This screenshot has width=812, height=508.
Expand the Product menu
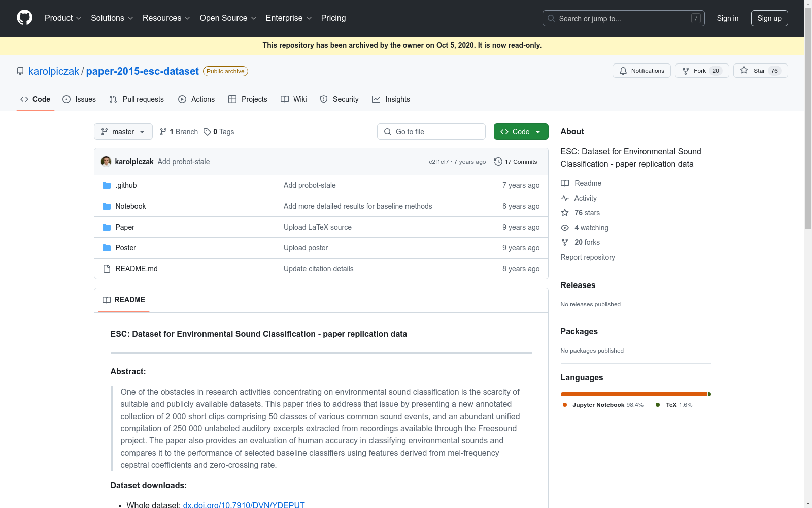(x=63, y=18)
